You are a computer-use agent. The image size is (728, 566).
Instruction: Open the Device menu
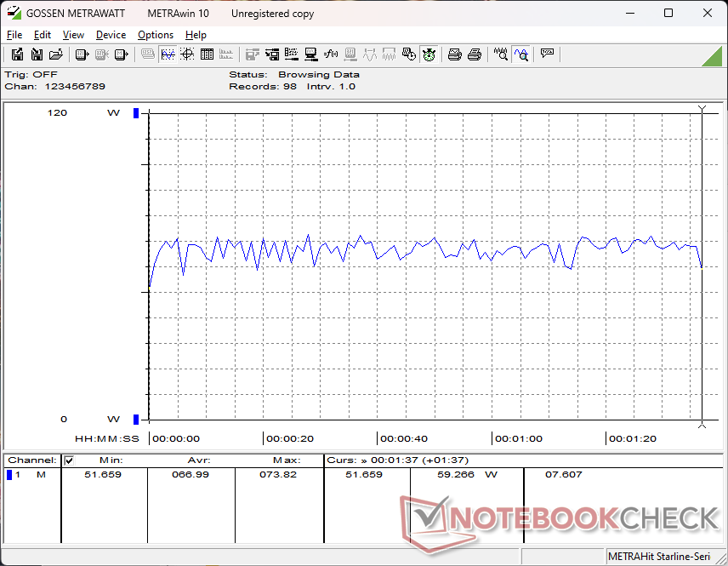(111, 35)
